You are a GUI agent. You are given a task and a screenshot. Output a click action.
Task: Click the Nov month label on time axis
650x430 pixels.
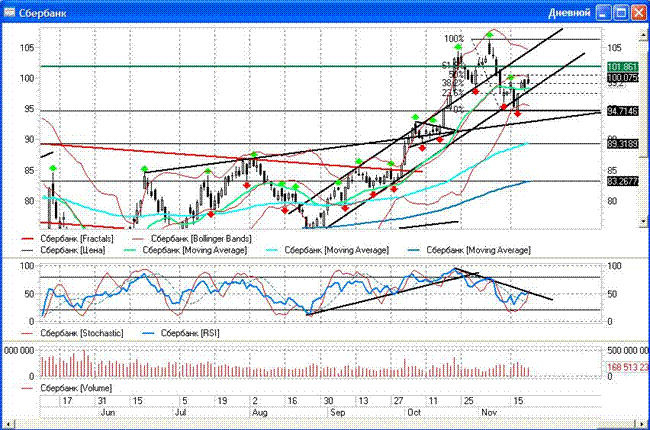[489, 413]
